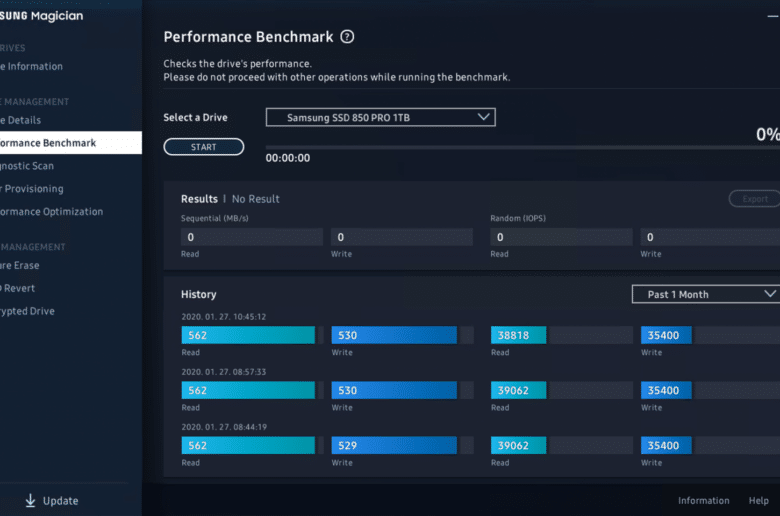Click the Results random read value field
The width and height of the screenshot is (780, 516).
[562, 237]
